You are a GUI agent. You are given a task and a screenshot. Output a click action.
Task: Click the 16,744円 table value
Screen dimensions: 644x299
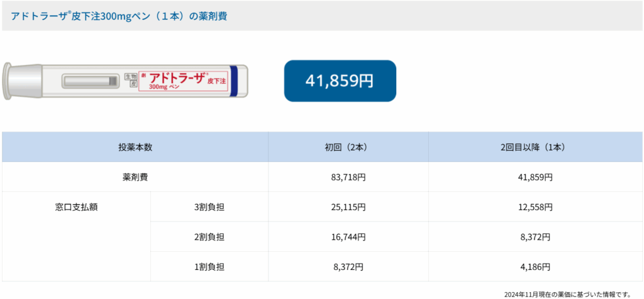coord(348,237)
